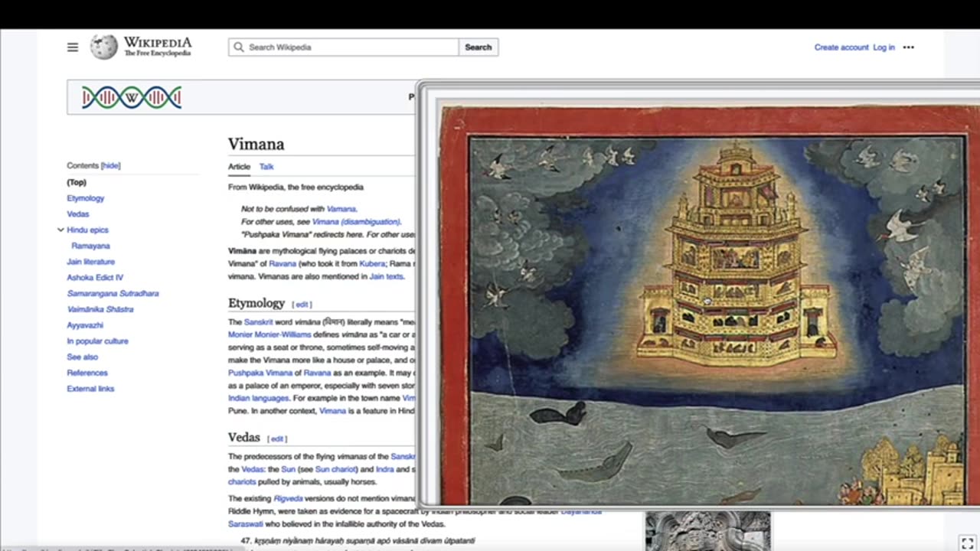
Task: Go to Vedas in contents sidebar
Action: (x=78, y=214)
